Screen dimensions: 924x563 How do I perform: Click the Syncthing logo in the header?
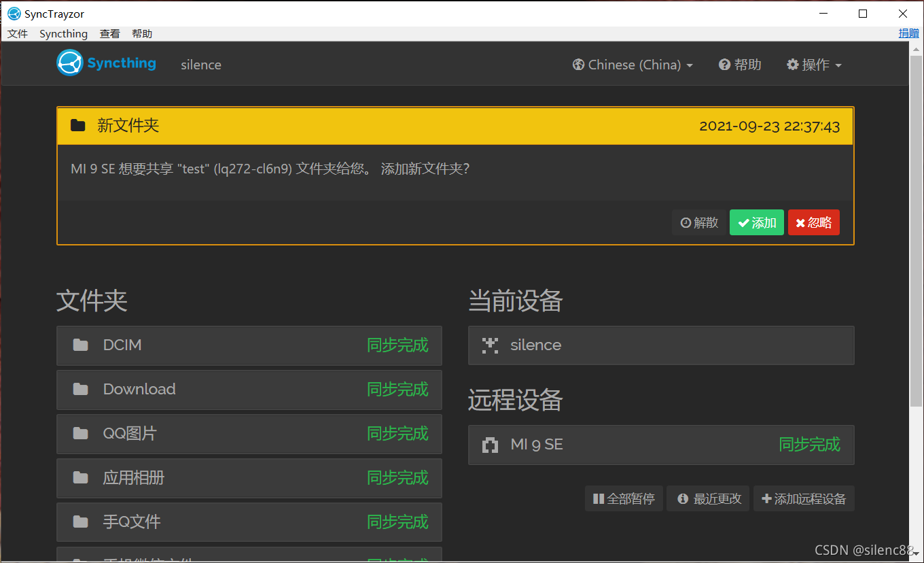pos(106,63)
